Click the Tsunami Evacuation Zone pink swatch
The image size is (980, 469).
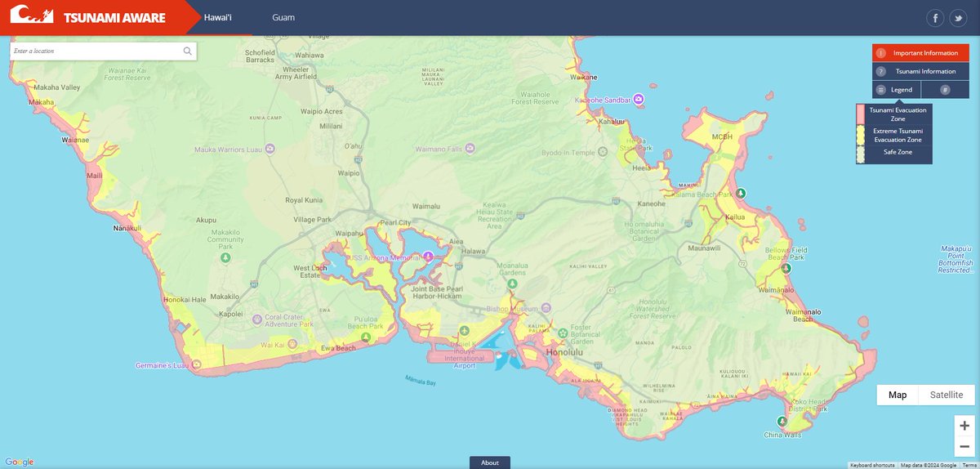tap(860, 114)
